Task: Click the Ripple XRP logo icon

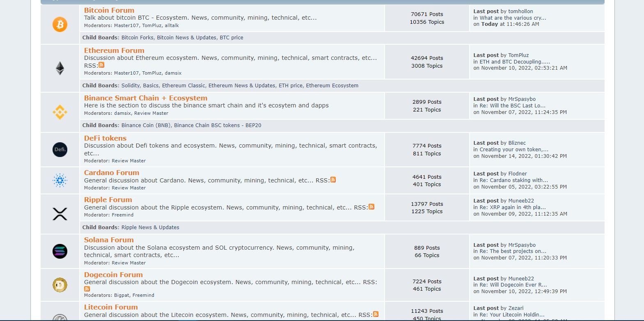Action: pyautogui.click(x=60, y=214)
